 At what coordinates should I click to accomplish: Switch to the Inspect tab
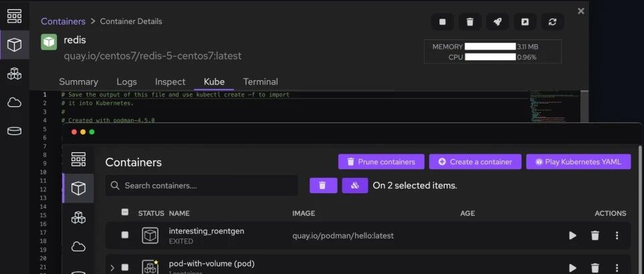[x=170, y=82]
